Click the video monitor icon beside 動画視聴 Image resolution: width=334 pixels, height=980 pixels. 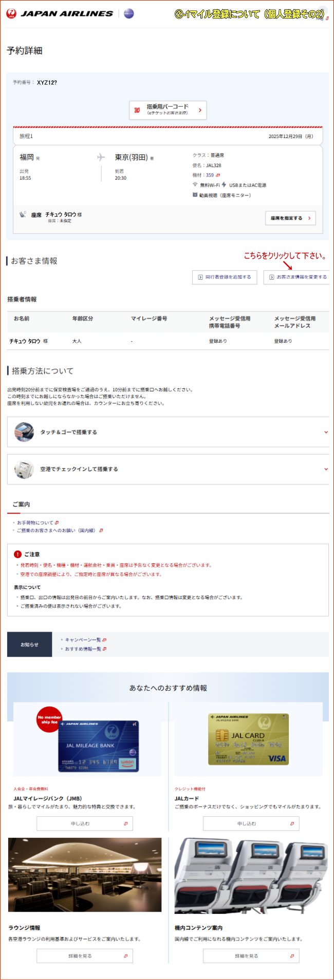click(195, 194)
